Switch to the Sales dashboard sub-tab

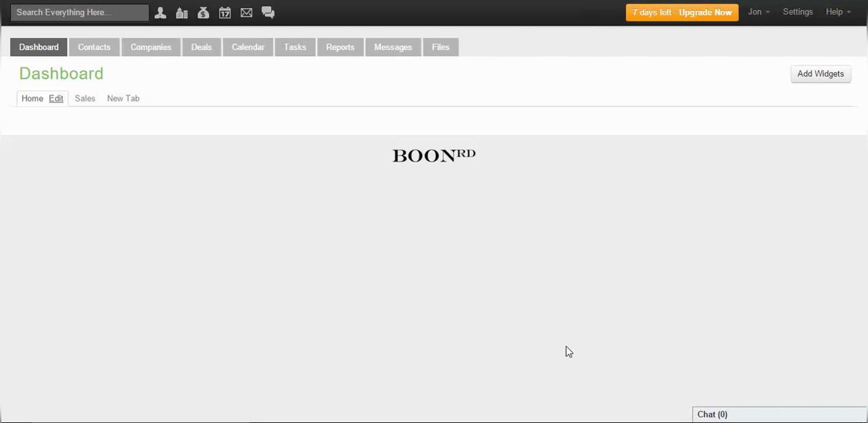tap(85, 98)
